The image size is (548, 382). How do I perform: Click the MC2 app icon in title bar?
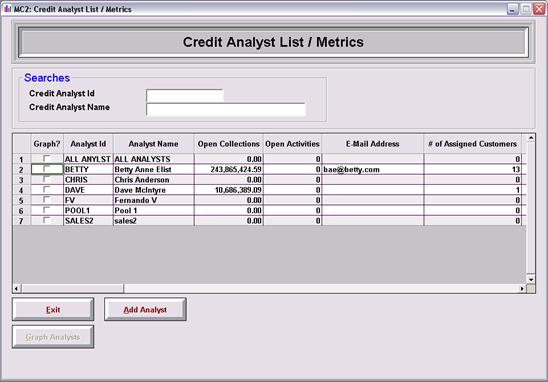[x=7, y=8]
